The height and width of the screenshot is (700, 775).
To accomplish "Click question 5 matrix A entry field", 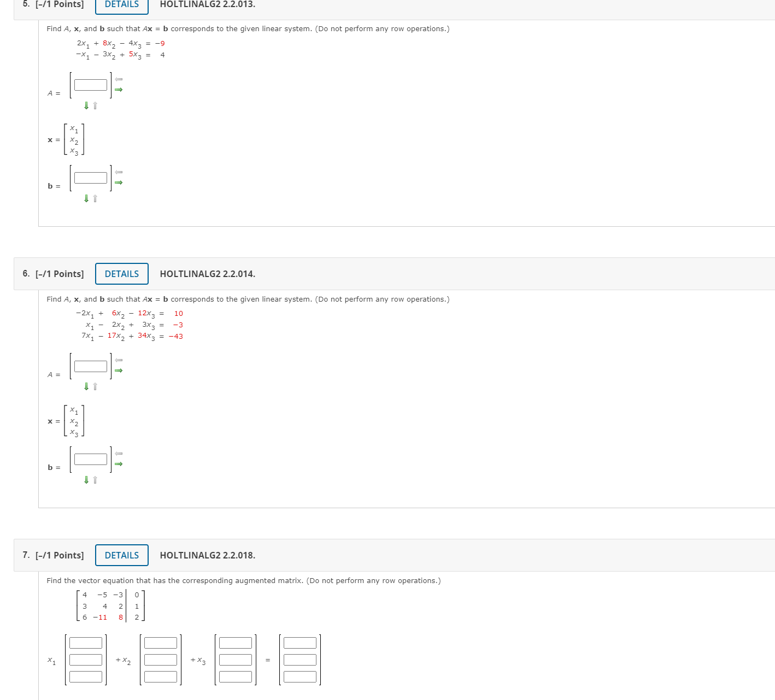I will (91, 85).
